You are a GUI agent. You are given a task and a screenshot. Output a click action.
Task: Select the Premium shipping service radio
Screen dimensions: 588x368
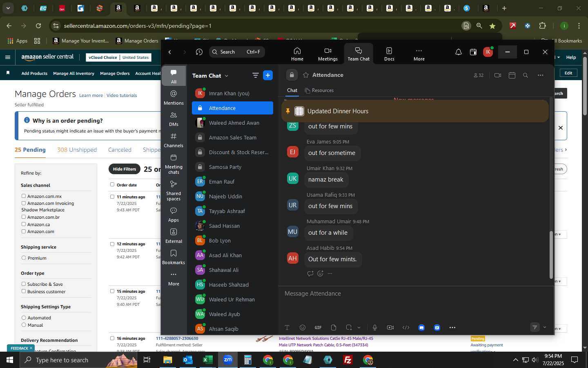[24, 258]
